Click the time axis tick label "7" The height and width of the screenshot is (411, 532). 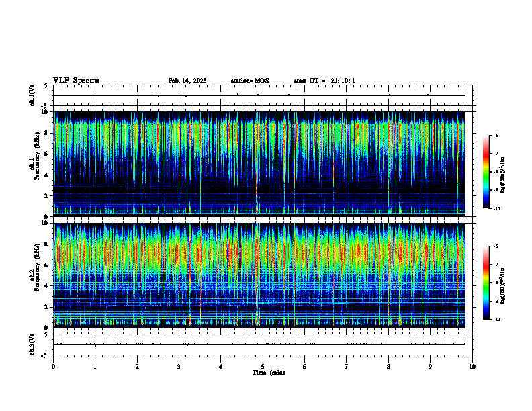click(x=347, y=367)
